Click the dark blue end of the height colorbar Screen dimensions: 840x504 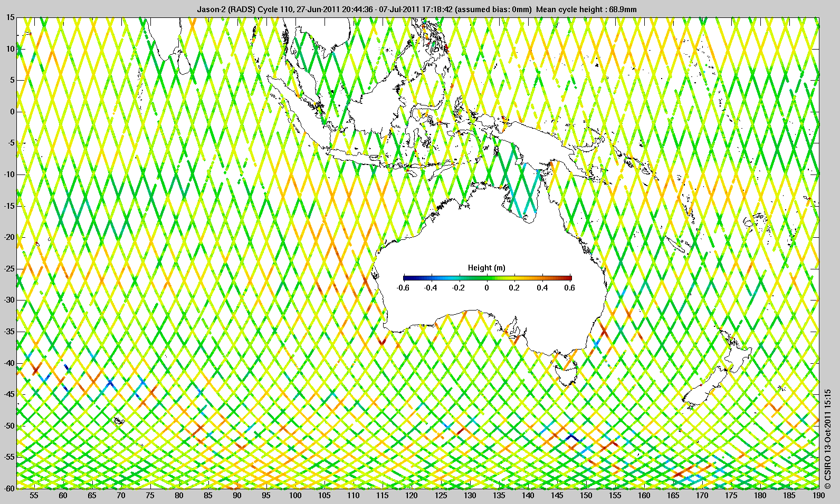406,278
